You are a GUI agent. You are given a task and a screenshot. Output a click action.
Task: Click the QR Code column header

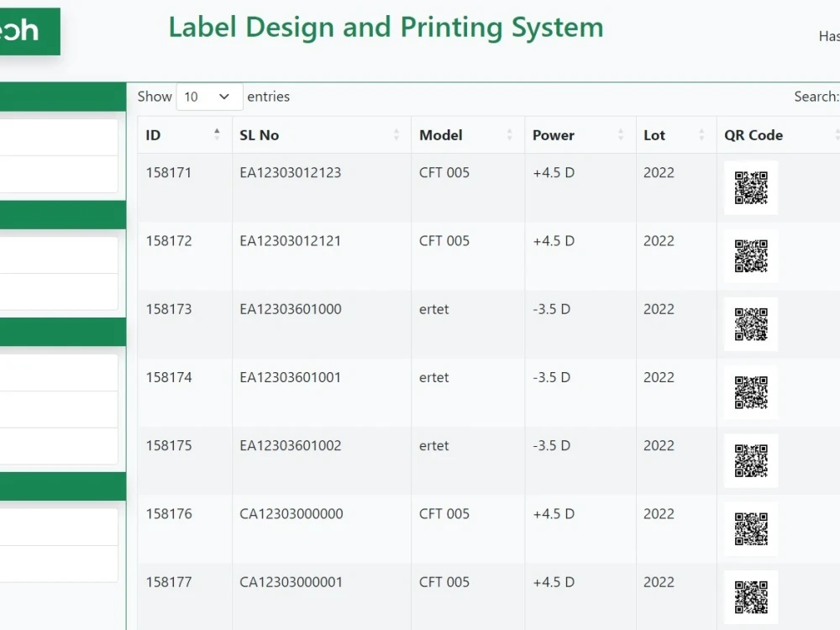[779, 135]
